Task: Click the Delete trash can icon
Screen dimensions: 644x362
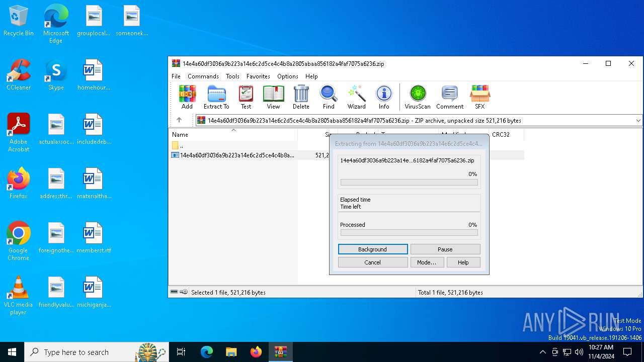Action: [x=301, y=97]
